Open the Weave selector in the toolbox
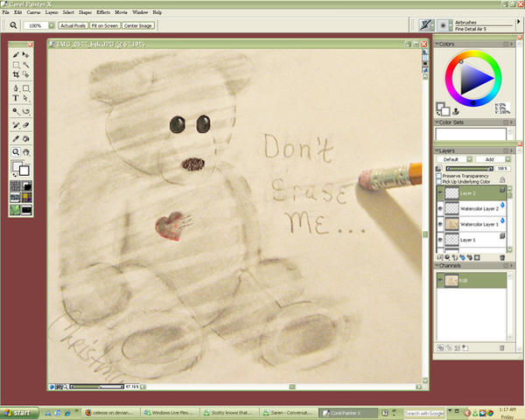Screen dimensions: 525x420 click(27, 198)
